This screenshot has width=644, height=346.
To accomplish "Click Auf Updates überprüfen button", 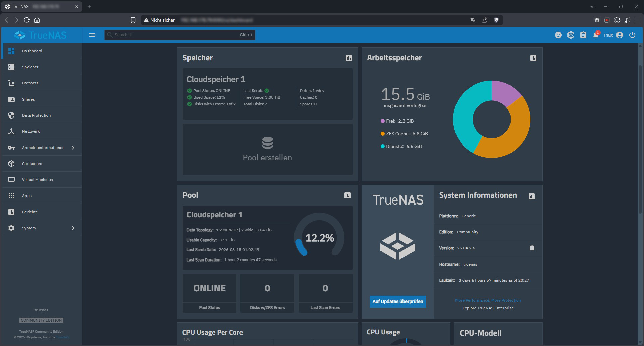I will [398, 302].
